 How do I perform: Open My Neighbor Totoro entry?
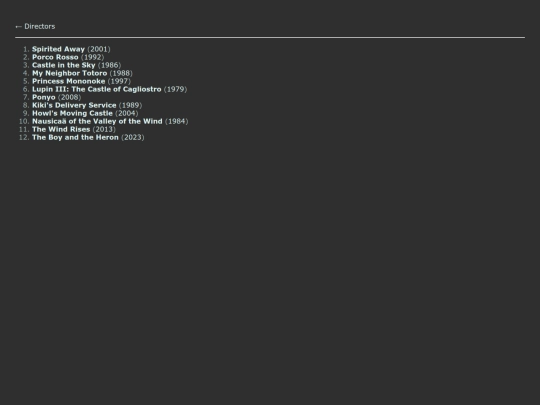[x=70, y=73]
